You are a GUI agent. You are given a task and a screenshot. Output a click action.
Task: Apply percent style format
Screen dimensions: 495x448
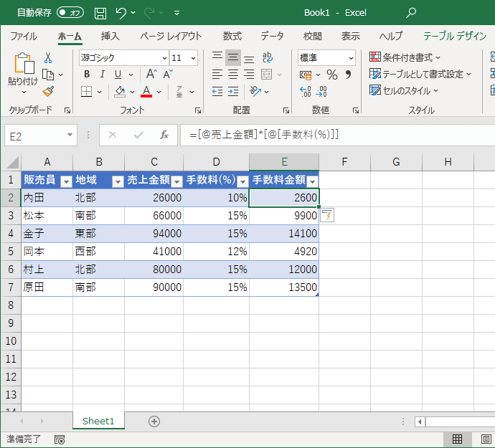[331, 75]
